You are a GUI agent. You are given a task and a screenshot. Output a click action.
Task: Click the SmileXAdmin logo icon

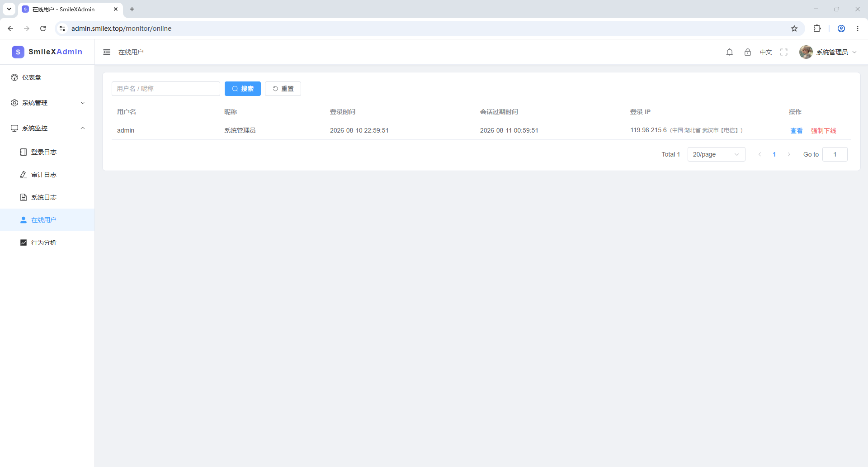[18, 52]
